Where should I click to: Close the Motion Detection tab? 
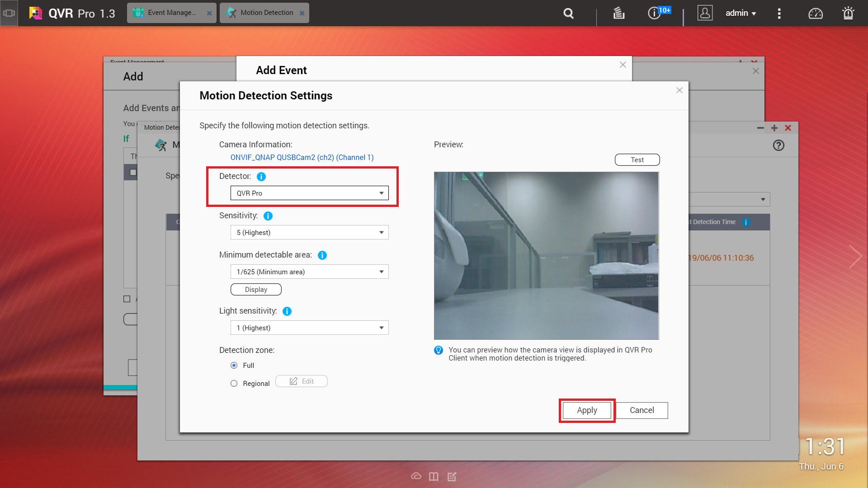(x=302, y=13)
